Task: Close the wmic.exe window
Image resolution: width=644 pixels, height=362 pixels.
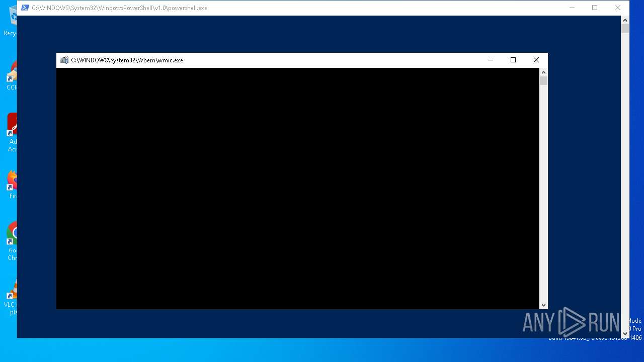Action: (536, 60)
